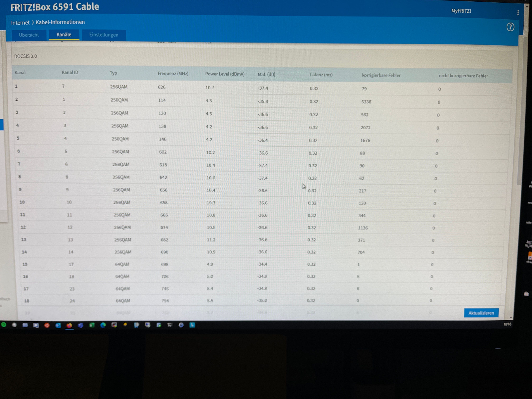Open Spotify from the taskbar
The width and height of the screenshot is (532, 399).
[4, 325]
